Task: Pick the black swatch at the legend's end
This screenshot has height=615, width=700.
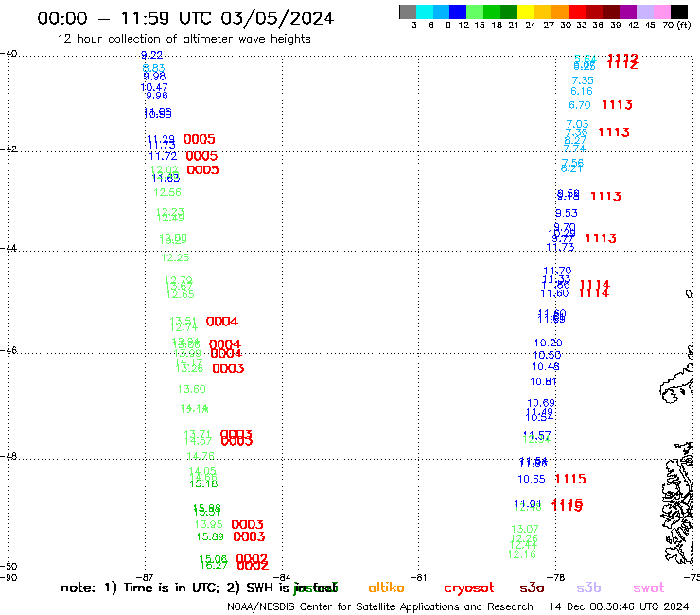Action: [x=678, y=11]
